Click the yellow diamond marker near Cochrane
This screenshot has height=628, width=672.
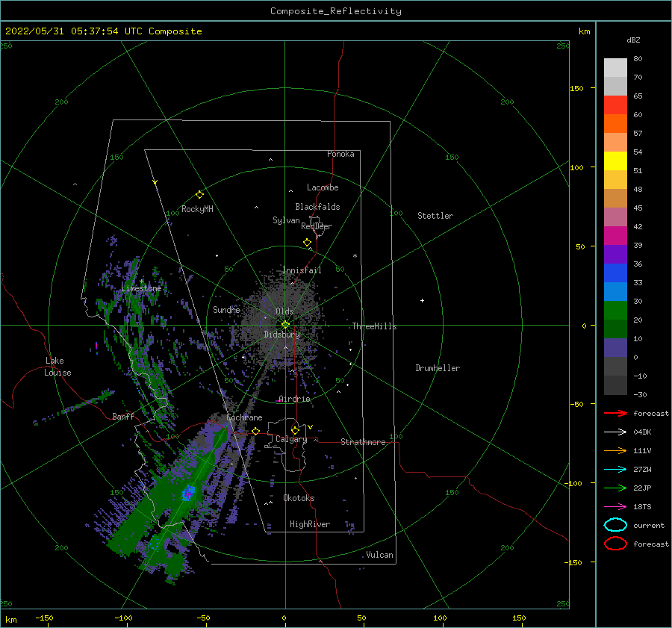(256, 431)
